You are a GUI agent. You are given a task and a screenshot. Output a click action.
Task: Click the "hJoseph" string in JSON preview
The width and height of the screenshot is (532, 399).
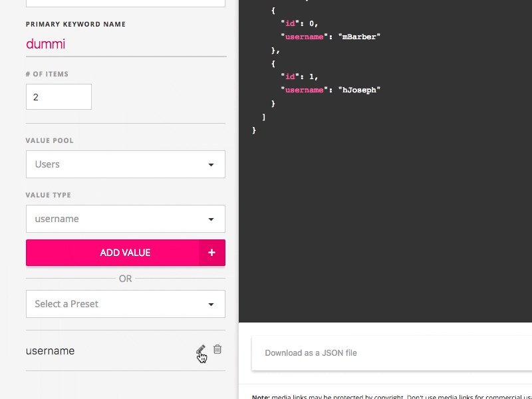click(x=359, y=90)
